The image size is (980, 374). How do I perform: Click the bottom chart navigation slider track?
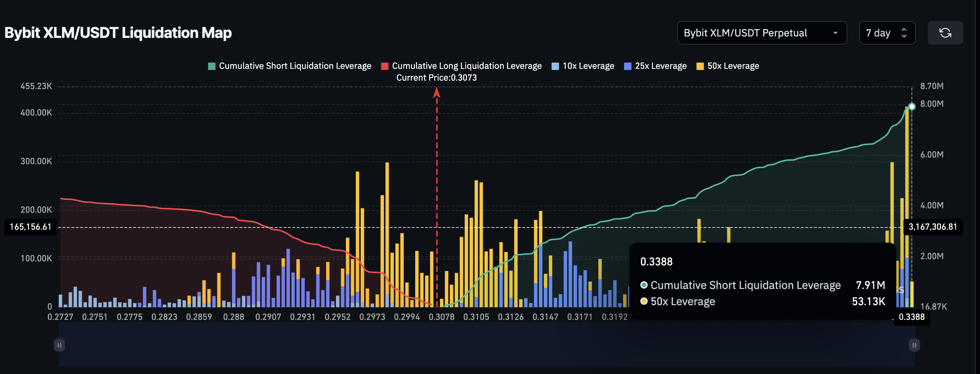tap(487, 345)
